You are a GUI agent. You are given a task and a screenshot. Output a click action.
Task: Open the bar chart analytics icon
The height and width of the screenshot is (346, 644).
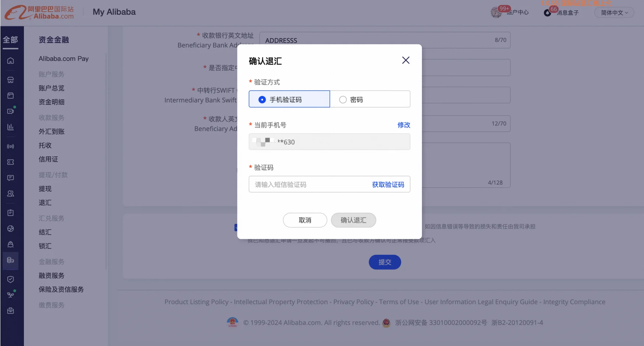click(x=11, y=127)
